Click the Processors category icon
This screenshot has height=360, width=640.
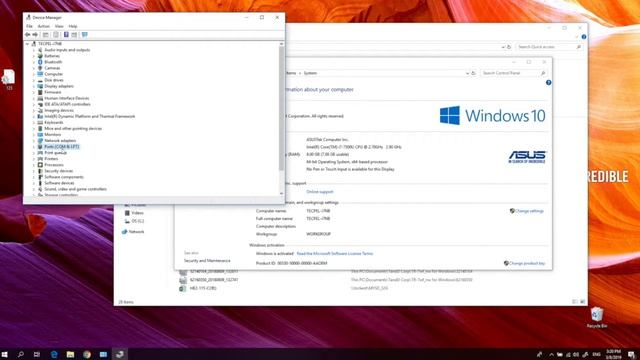(40, 165)
